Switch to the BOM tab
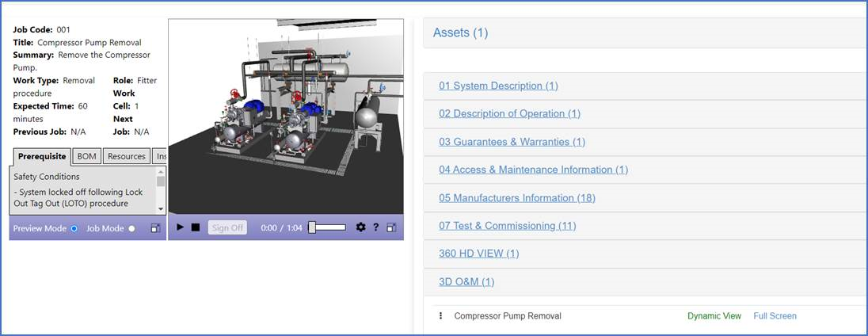Screen dimensions: 868x336 tap(87, 157)
